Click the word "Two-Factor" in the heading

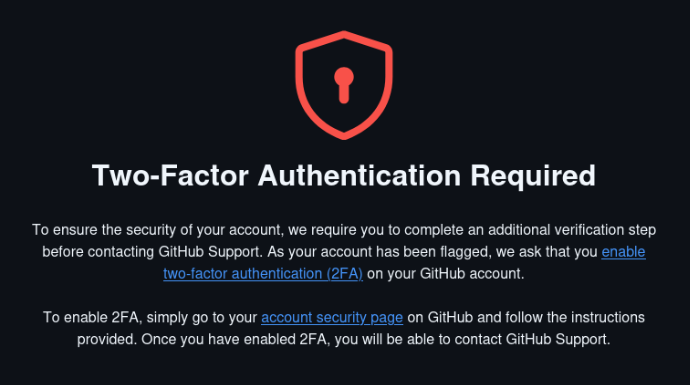170,175
